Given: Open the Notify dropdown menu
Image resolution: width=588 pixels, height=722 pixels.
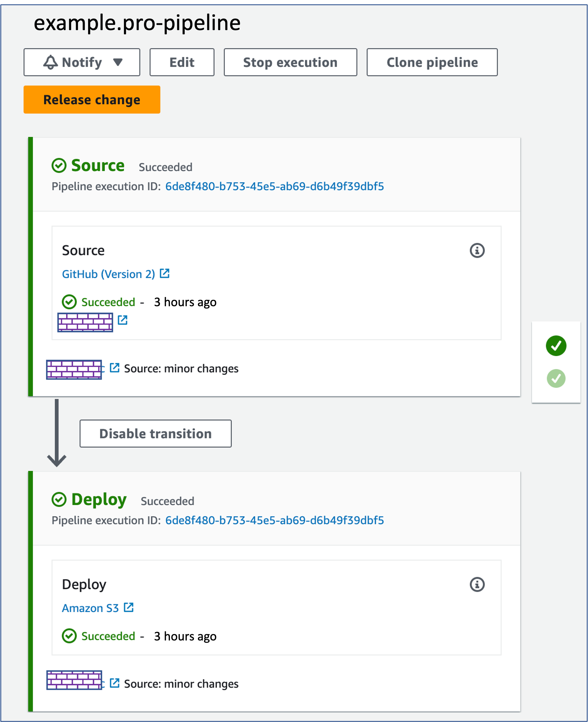Looking at the screenshot, I should 82,62.
